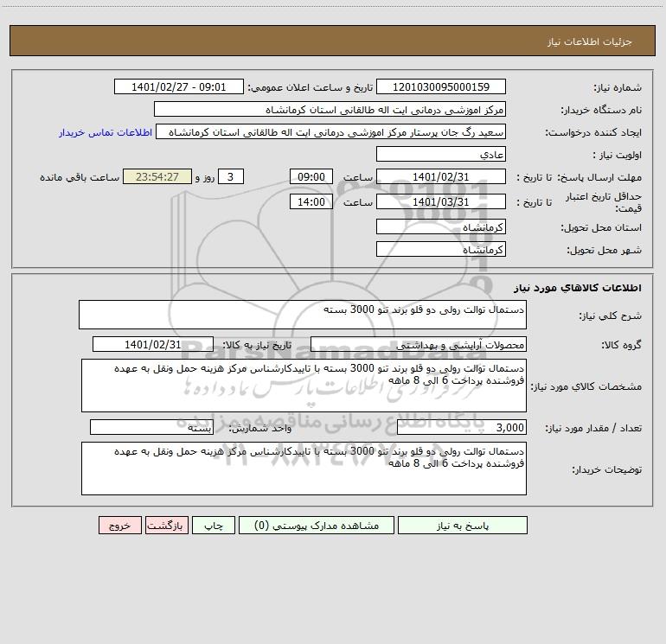Click the label ایجاد کننده درخواست

[x=593, y=132]
